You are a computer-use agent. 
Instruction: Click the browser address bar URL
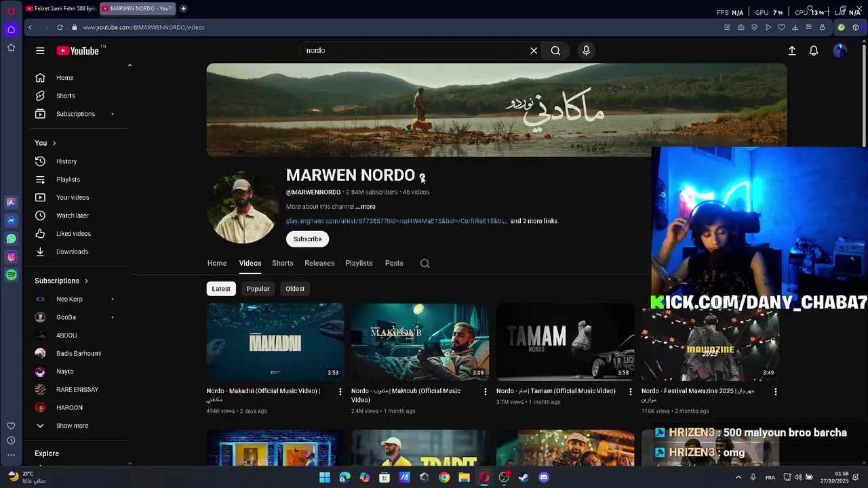point(143,27)
